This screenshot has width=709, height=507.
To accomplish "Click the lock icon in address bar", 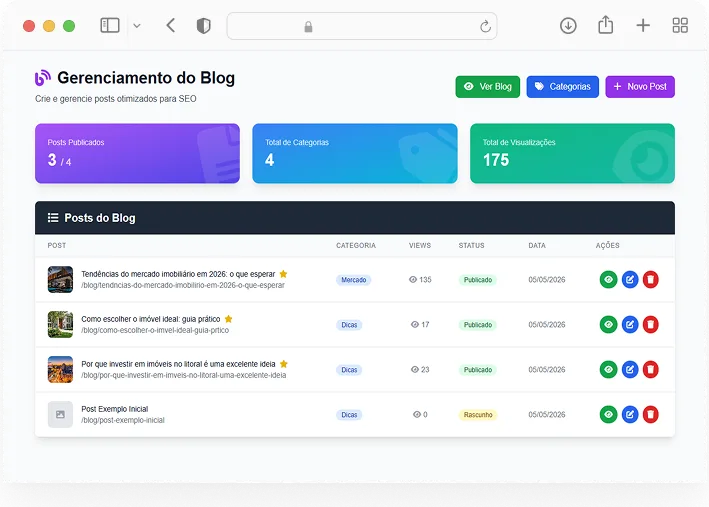I will pos(308,27).
